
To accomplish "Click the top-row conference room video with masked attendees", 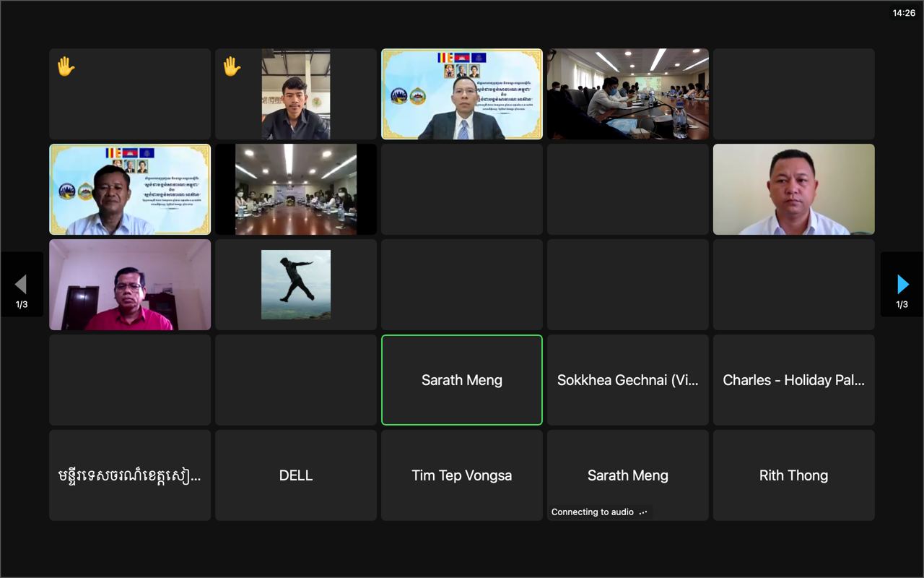I will pyautogui.click(x=627, y=94).
